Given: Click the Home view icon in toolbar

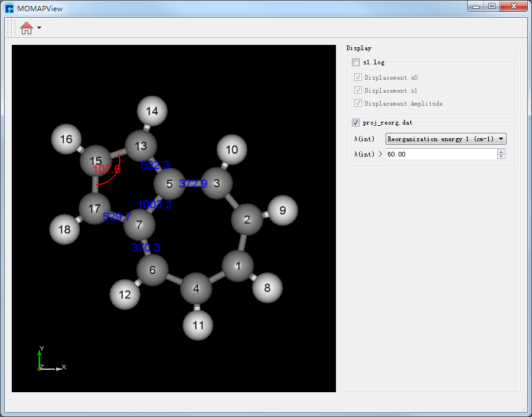Looking at the screenshot, I should 26,28.
